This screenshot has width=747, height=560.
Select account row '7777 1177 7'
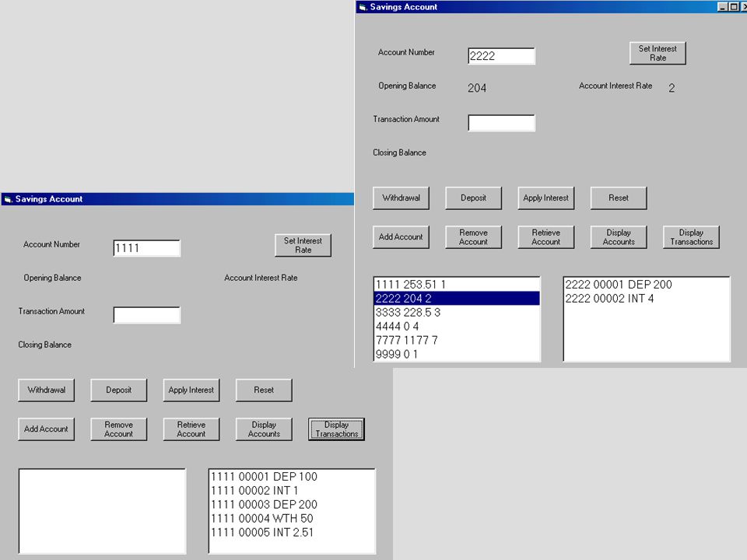pyautogui.click(x=457, y=340)
